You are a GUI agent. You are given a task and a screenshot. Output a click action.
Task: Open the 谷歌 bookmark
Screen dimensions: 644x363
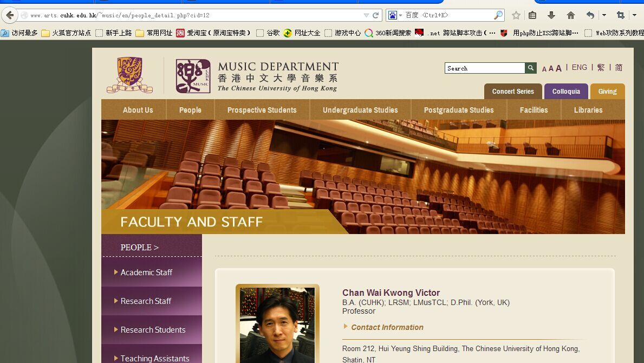tap(268, 33)
